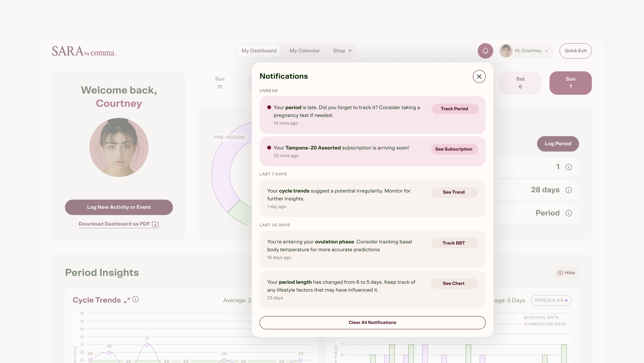Close the Notifications panel
The width and height of the screenshot is (644, 363).
click(479, 77)
